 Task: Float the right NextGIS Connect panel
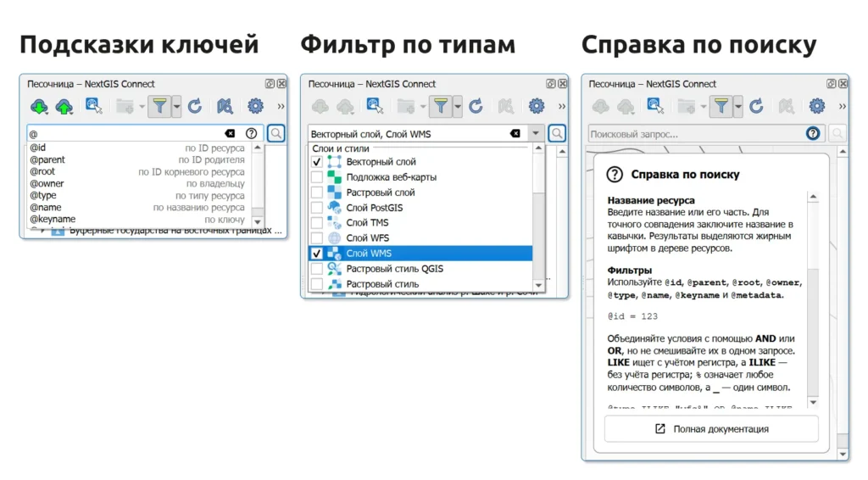click(831, 84)
